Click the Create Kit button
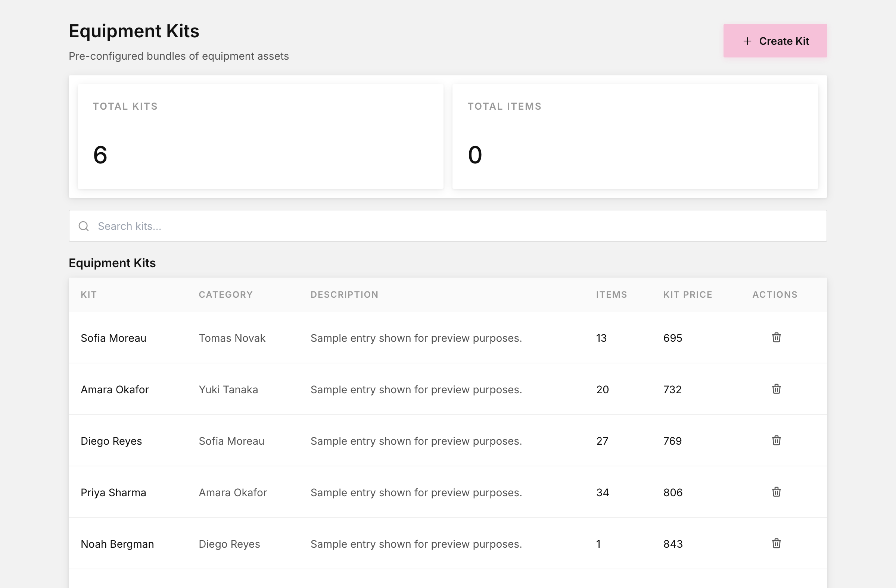 click(775, 41)
